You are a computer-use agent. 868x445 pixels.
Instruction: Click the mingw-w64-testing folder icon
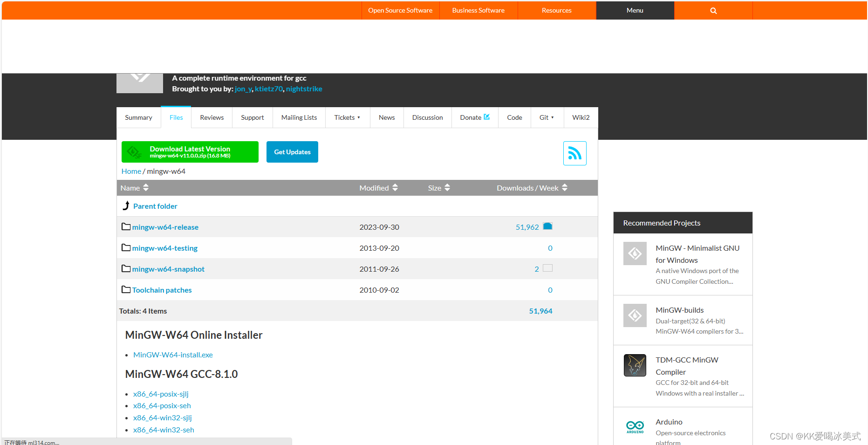pyautogui.click(x=126, y=247)
